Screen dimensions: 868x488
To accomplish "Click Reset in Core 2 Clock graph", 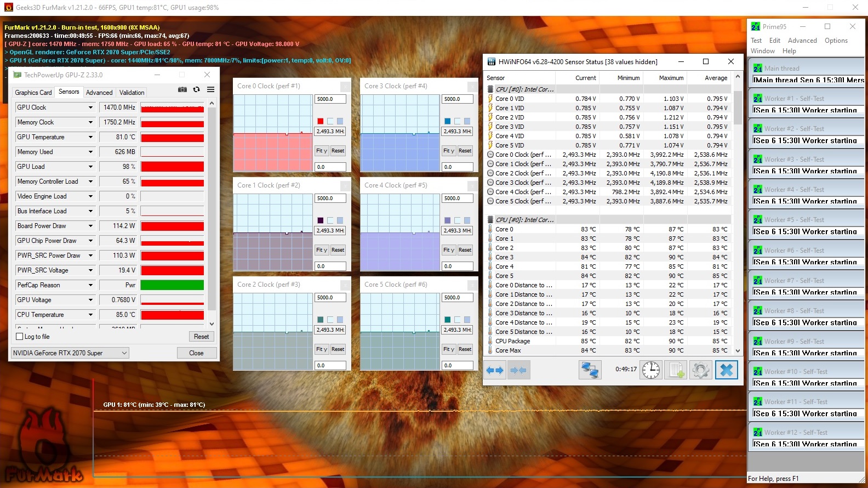I will point(338,349).
